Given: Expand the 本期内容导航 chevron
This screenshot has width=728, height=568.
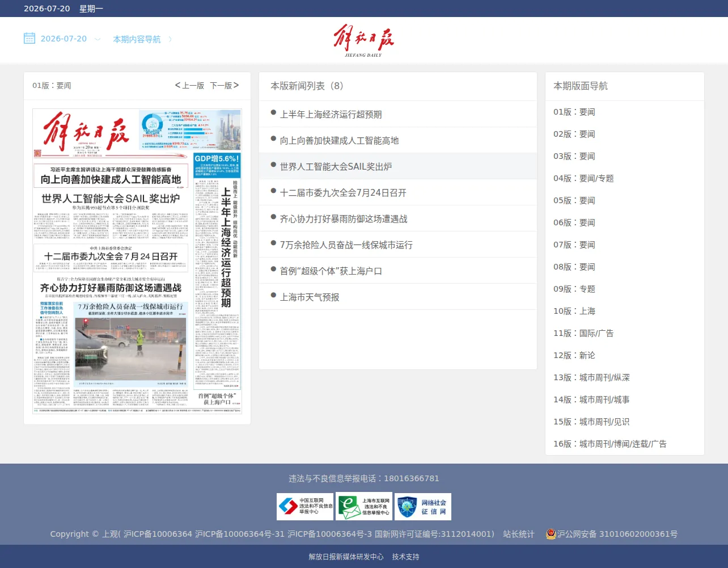Looking at the screenshot, I should [x=170, y=39].
